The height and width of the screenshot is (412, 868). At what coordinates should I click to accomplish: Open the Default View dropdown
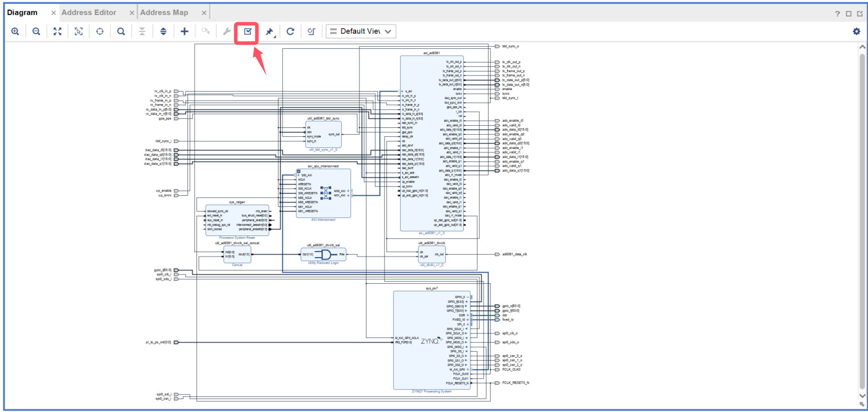pyautogui.click(x=360, y=31)
